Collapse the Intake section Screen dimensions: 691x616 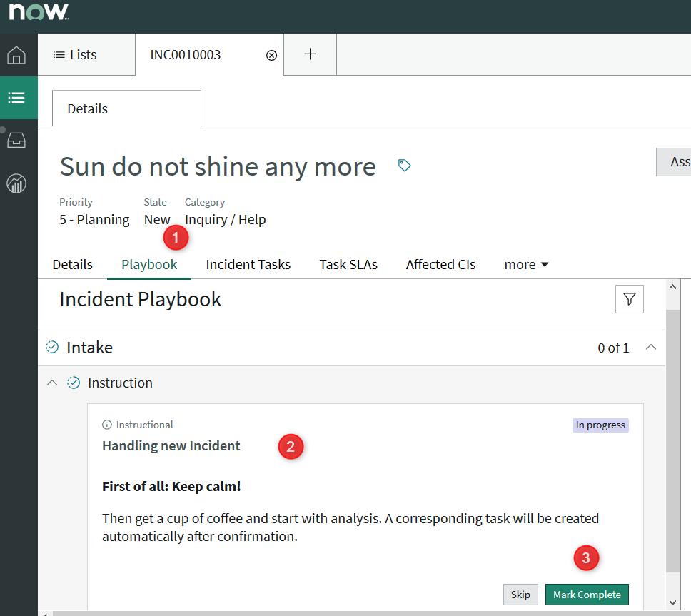[x=650, y=347]
